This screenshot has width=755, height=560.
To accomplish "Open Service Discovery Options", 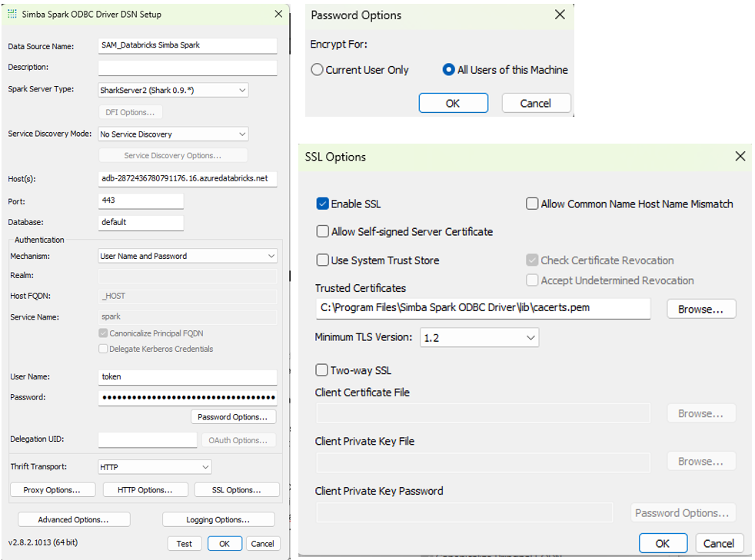I will click(173, 155).
